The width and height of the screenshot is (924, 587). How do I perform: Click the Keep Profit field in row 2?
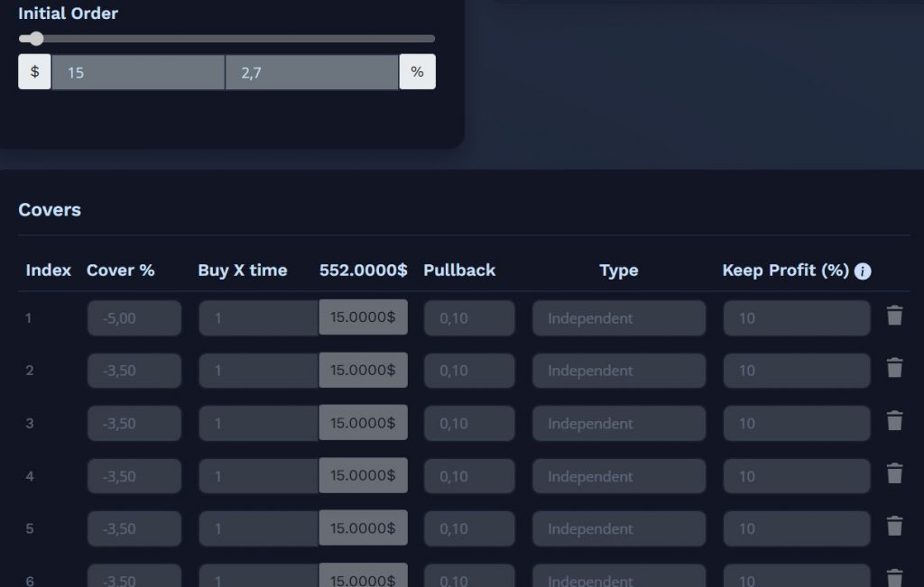pyautogui.click(x=797, y=371)
